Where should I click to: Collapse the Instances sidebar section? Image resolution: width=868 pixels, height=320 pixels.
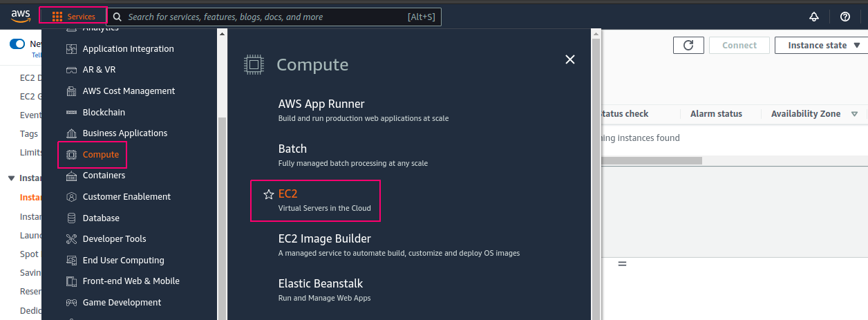tap(11, 178)
